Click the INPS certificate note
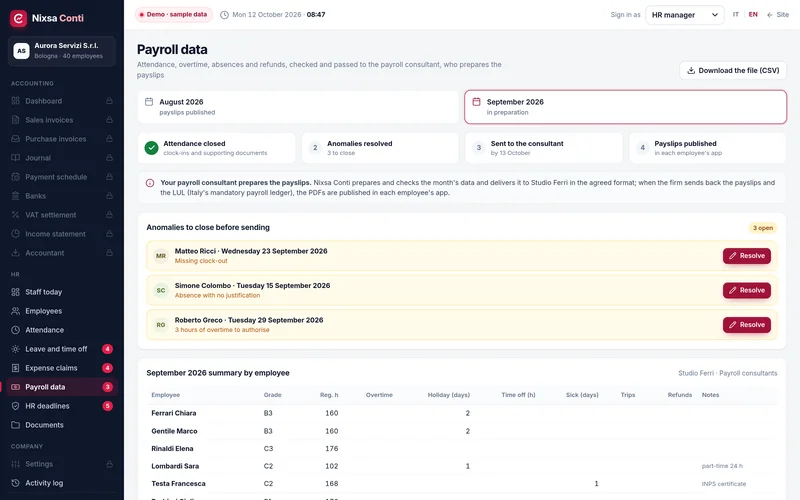This screenshot has height=500, width=800. coord(723,484)
